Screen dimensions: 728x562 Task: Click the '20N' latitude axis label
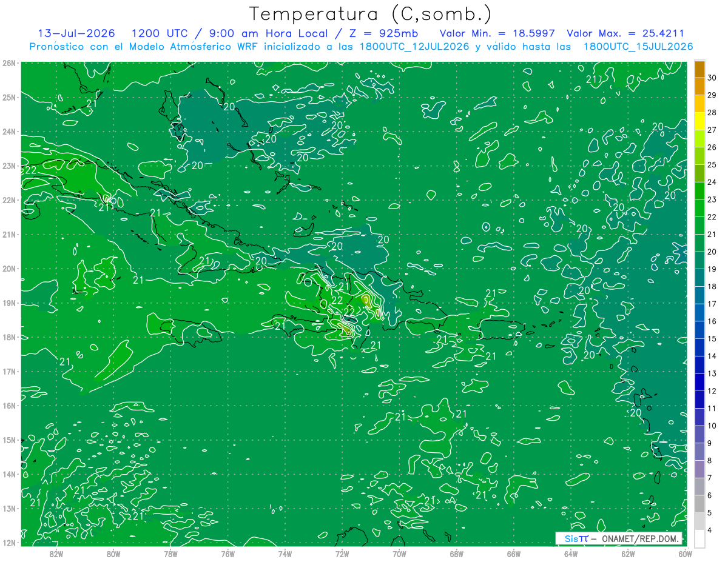pyautogui.click(x=10, y=269)
